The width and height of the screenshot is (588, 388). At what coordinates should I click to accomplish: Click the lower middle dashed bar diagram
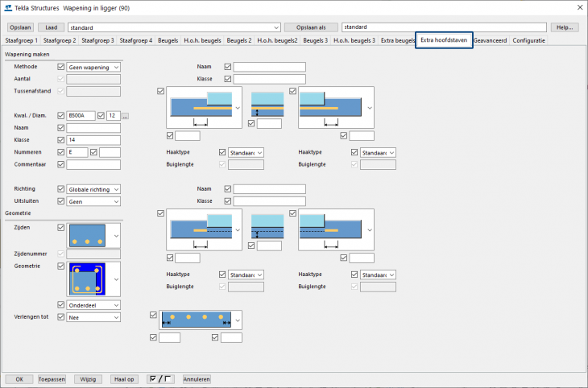click(267, 229)
